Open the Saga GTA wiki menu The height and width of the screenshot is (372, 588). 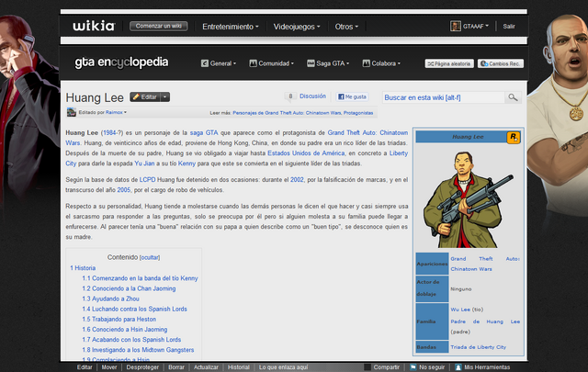coord(328,63)
